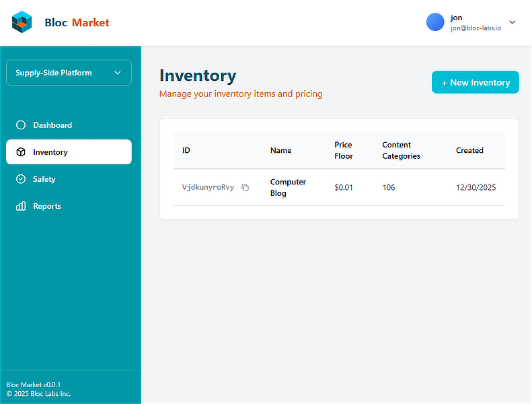Click the Created column header
This screenshot has width=532, height=404.
469,150
